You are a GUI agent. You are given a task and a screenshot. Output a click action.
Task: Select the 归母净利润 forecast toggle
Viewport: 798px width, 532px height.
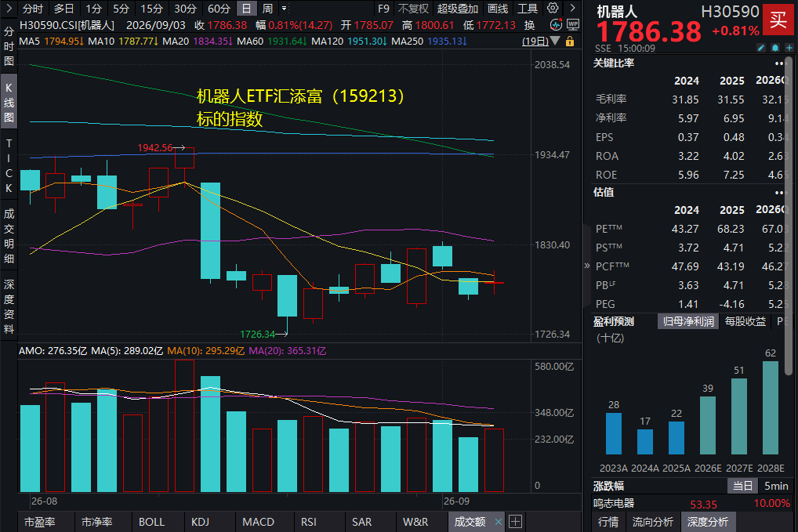(688, 321)
